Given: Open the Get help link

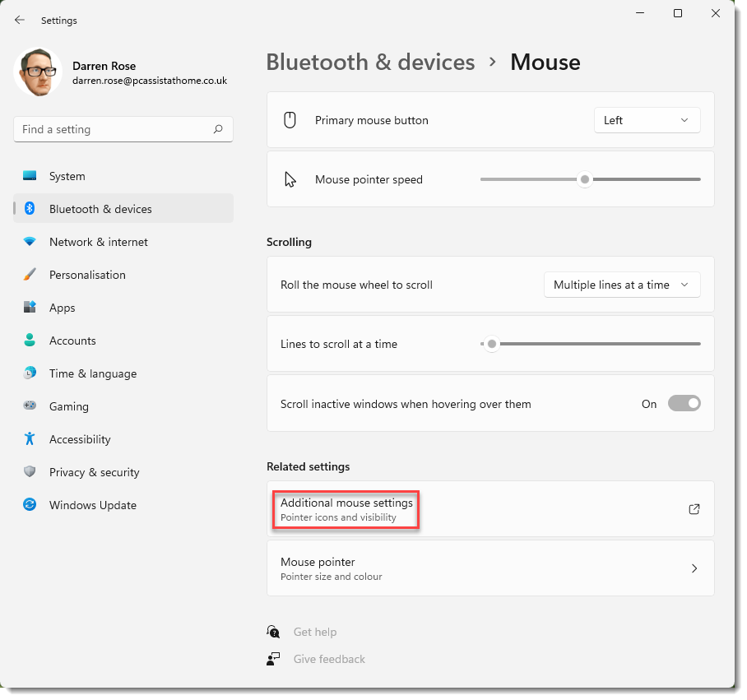Looking at the screenshot, I should [x=314, y=632].
